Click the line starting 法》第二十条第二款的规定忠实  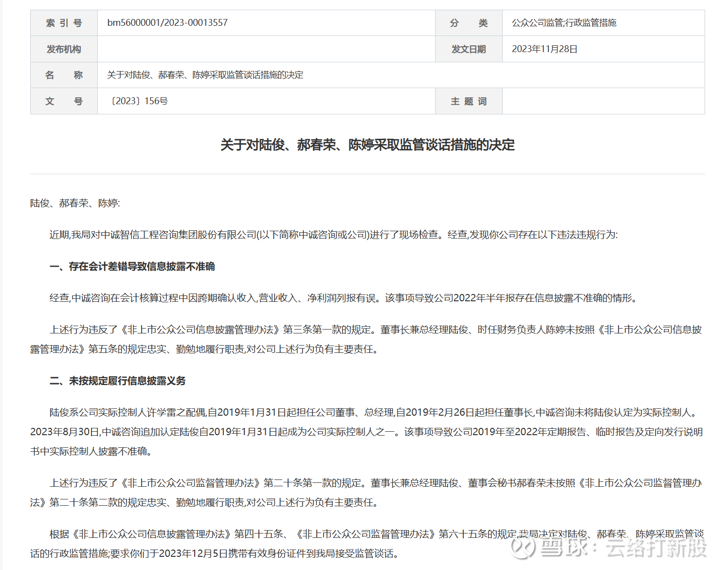(205, 503)
